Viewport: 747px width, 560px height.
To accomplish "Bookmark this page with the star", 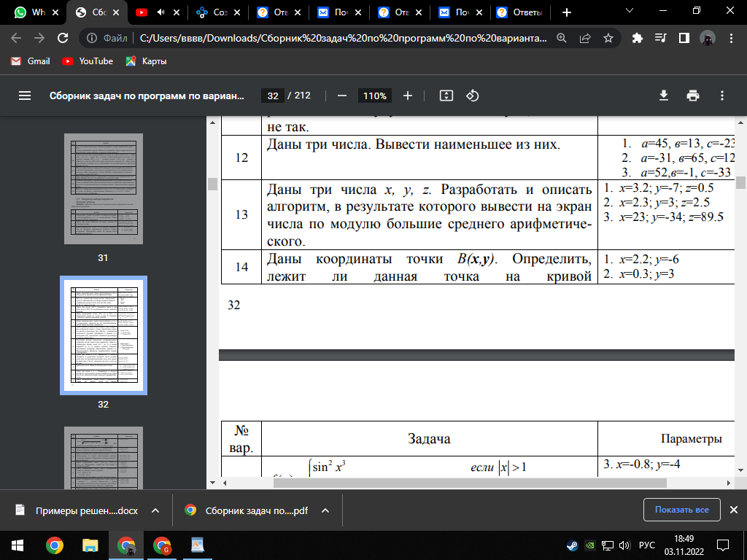I will click(608, 38).
